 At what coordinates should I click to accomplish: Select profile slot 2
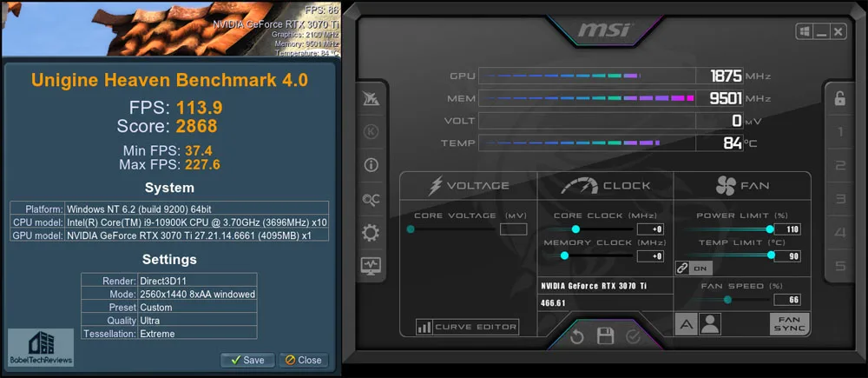840,165
